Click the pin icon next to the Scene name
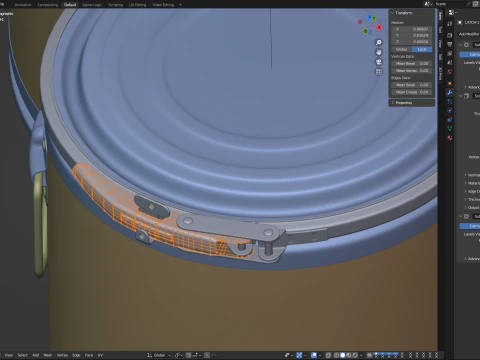 click(x=469, y=4)
